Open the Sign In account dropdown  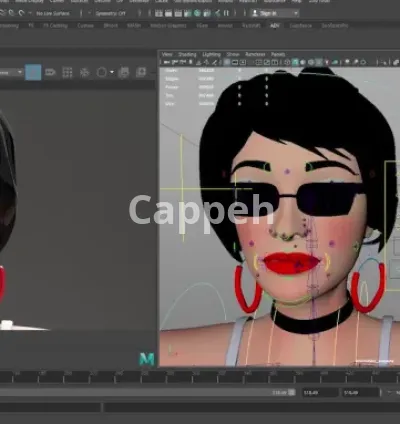click(274, 13)
